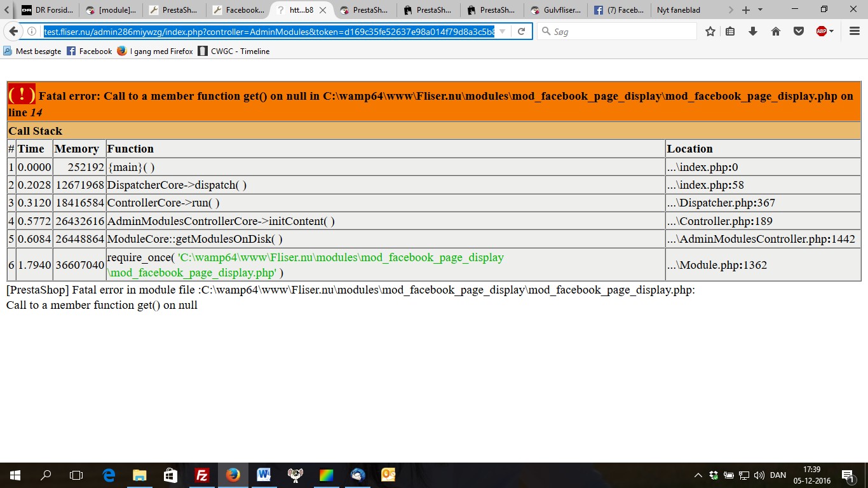
Task: Open Outlook from taskbar
Action: [x=388, y=475]
